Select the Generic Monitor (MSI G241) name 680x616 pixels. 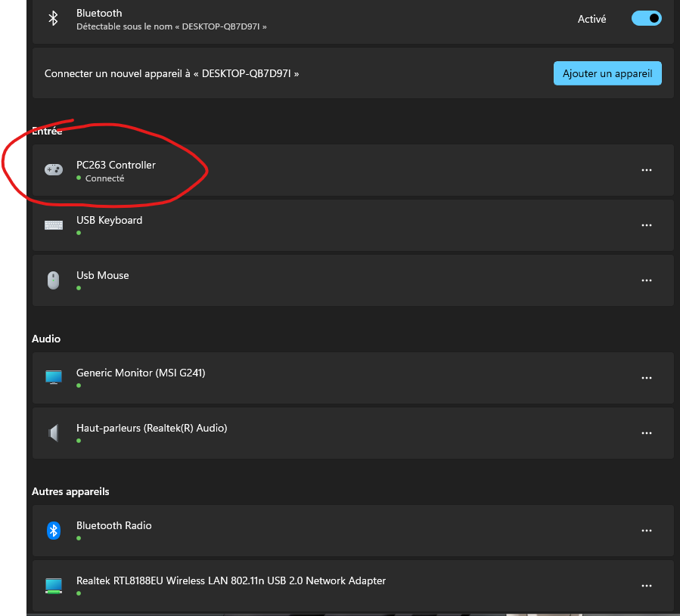141,373
